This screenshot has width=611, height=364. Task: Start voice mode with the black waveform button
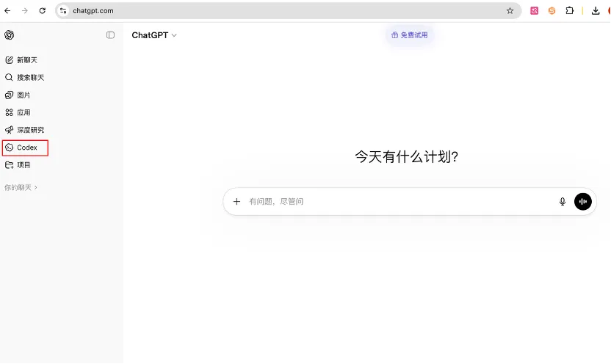click(x=583, y=202)
